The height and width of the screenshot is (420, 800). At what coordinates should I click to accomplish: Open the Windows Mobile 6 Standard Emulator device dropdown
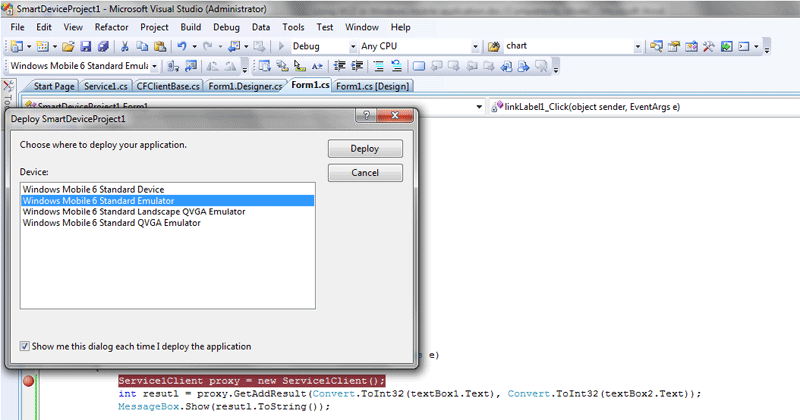154,66
